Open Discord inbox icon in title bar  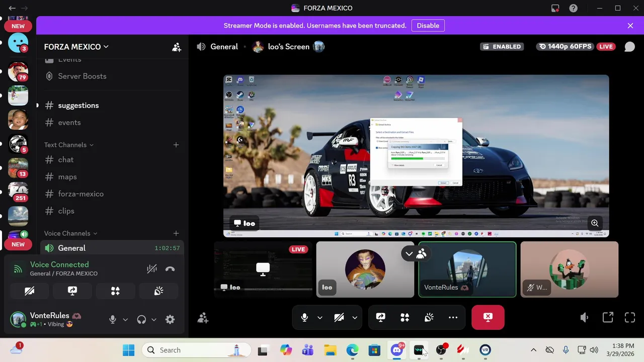(x=555, y=8)
